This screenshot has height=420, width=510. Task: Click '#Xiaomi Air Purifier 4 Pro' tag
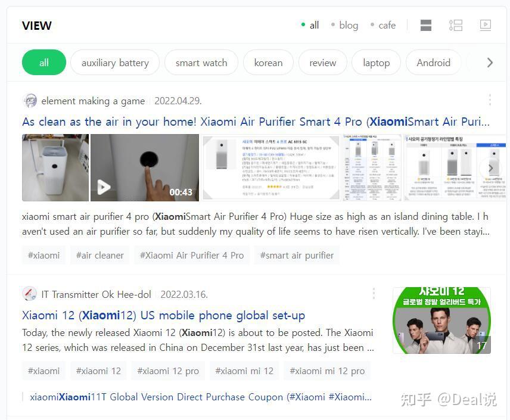pyautogui.click(x=192, y=256)
